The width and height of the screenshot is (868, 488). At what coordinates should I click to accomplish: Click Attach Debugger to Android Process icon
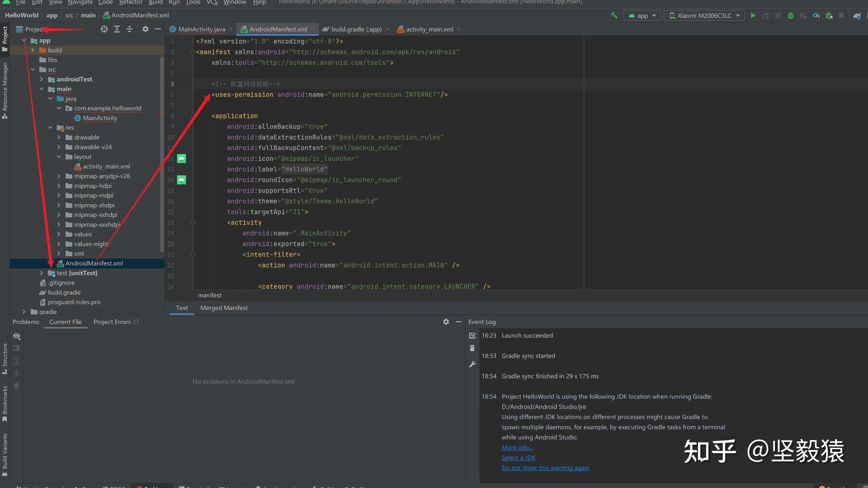point(829,15)
